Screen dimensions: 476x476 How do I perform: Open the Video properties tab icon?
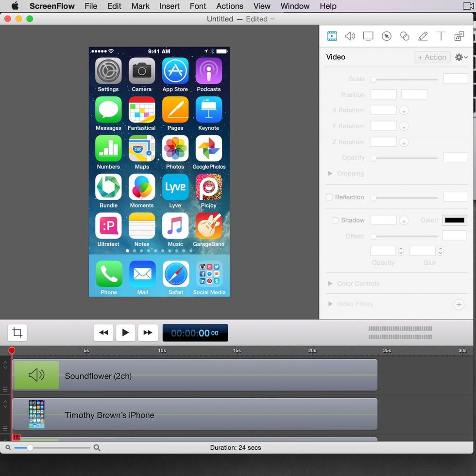click(x=332, y=36)
